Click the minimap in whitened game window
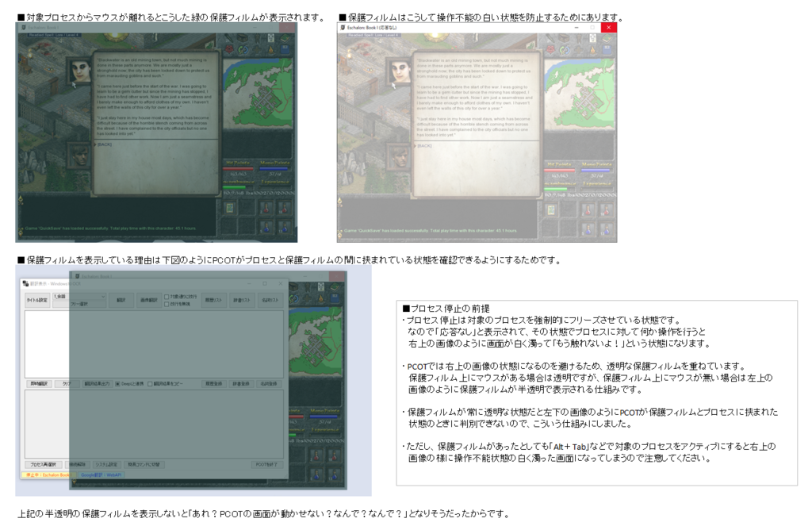Image resolution: width=812 pixels, height=530 pixels. (x=580, y=94)
